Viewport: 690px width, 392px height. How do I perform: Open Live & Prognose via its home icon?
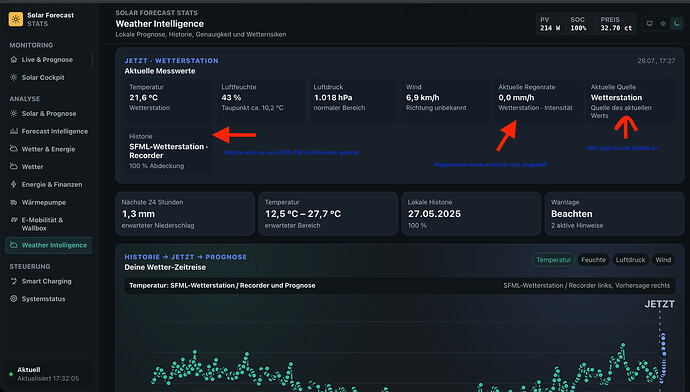click(14, 59)
